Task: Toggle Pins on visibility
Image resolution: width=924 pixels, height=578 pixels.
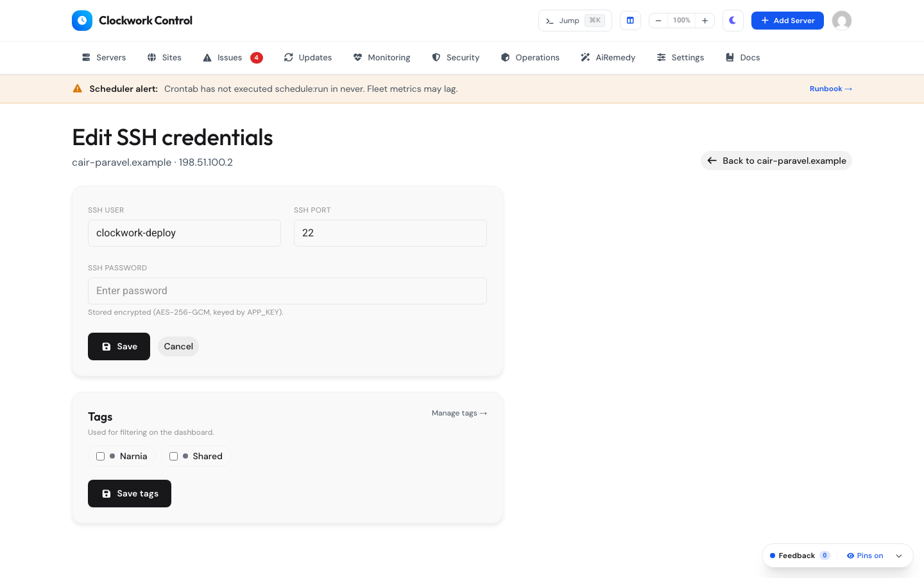Action: tap(865, 556)
